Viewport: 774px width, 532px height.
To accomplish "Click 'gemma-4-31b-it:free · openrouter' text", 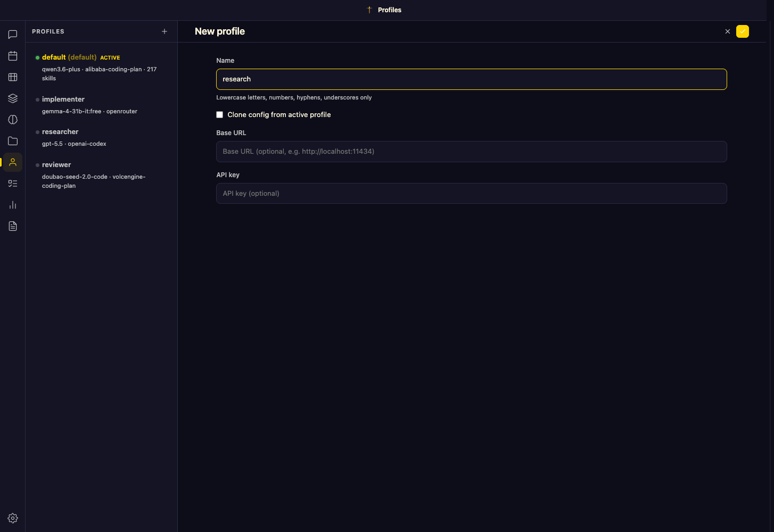I will [89, 111].
